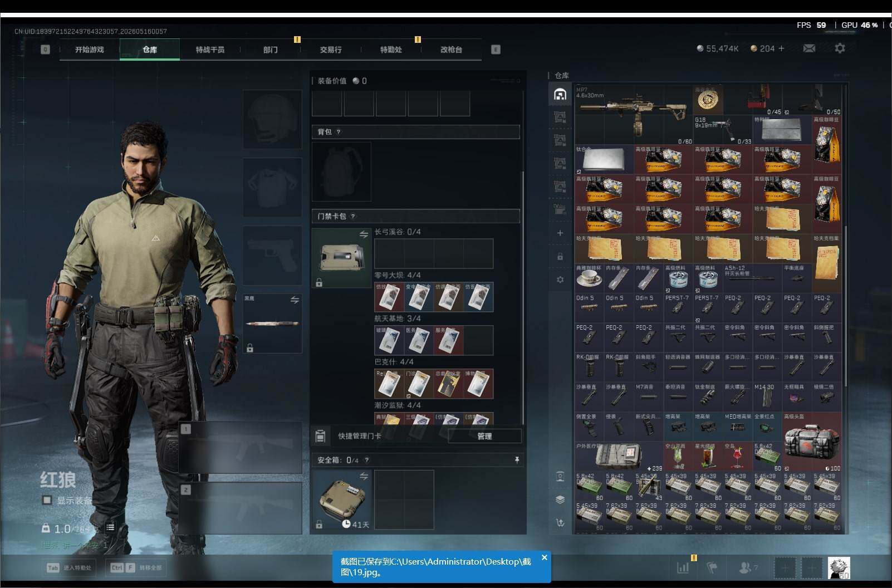Click the swap icon on the keycard pack
The width and height of the screenshot is (892, 588).
click(364, 234)
